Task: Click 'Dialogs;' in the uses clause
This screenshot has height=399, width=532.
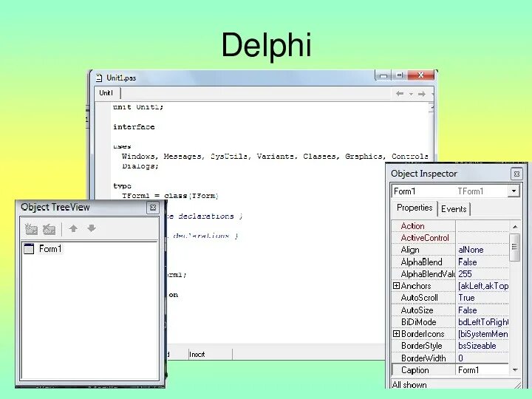Action: coord(140,166)
